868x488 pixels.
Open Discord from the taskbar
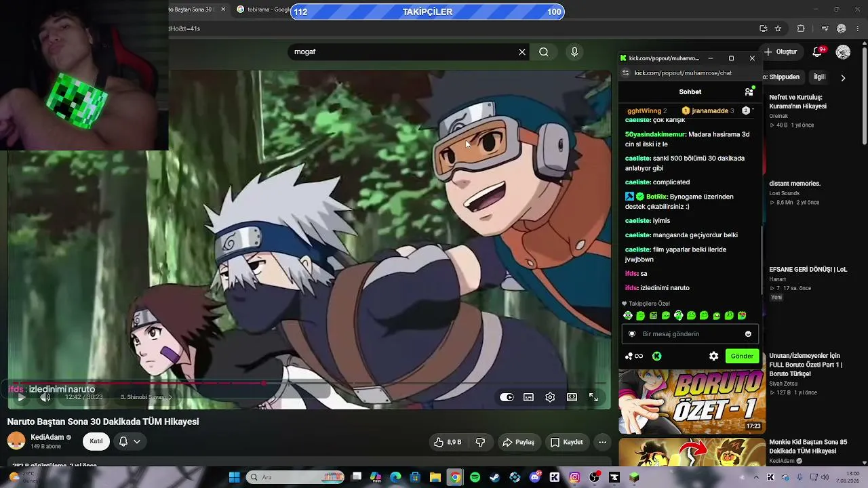pyautogui.click(x=535, y=477)
